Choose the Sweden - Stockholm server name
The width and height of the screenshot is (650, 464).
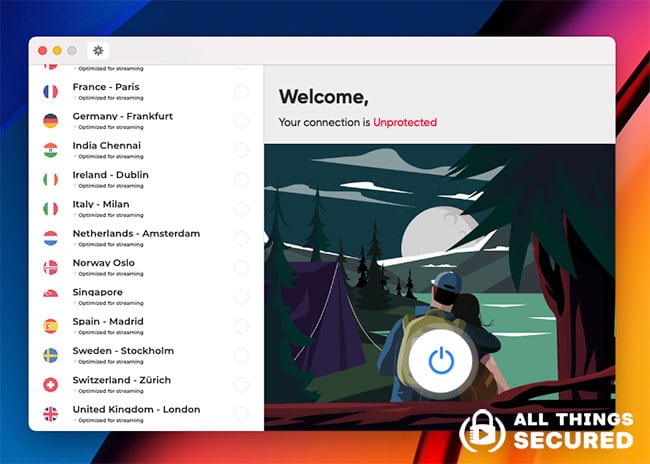pos(123,351)
